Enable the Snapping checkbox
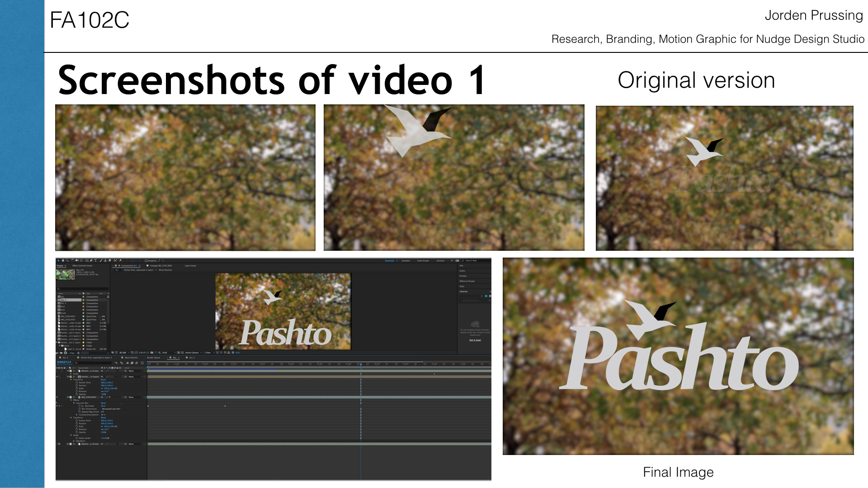 [146, 261]
